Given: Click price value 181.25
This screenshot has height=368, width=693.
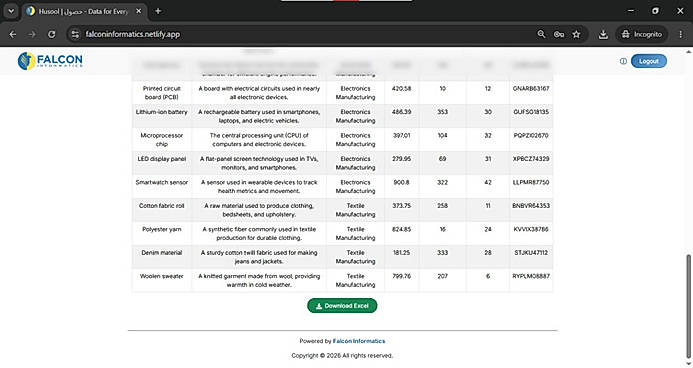Looking at the screenshot, I should click(x=401, y=252).
